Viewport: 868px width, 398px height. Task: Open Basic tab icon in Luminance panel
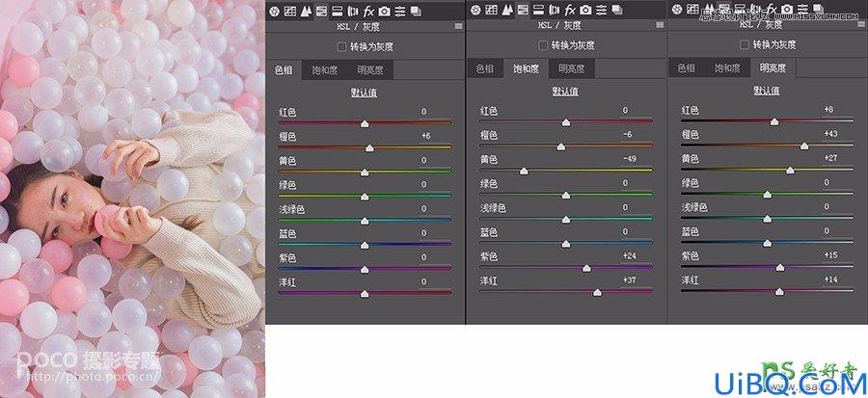click(677, 10)
